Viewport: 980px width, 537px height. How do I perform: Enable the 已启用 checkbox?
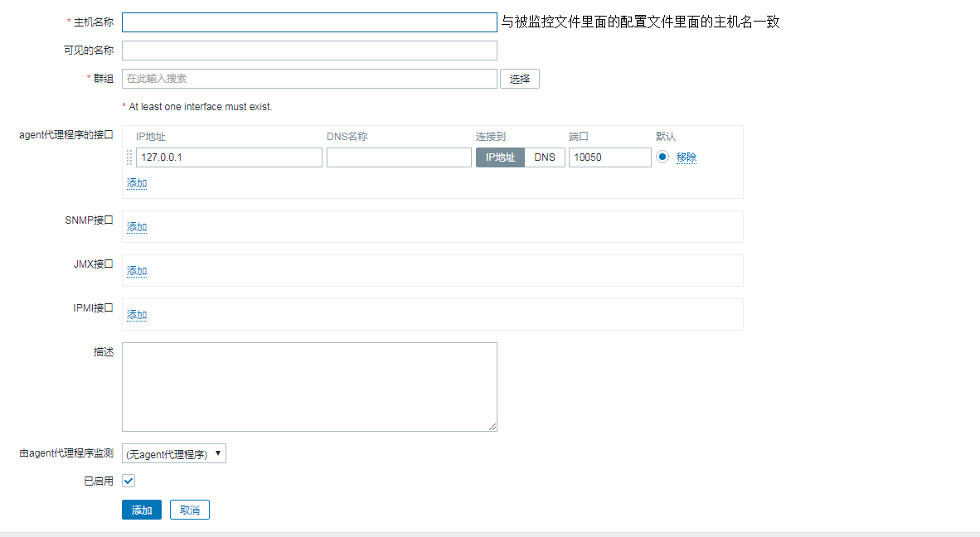coord(129,481)
